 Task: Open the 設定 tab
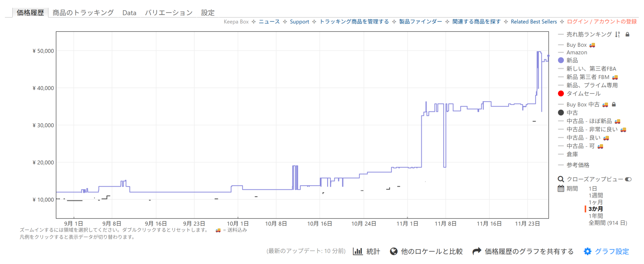point(208,13)
